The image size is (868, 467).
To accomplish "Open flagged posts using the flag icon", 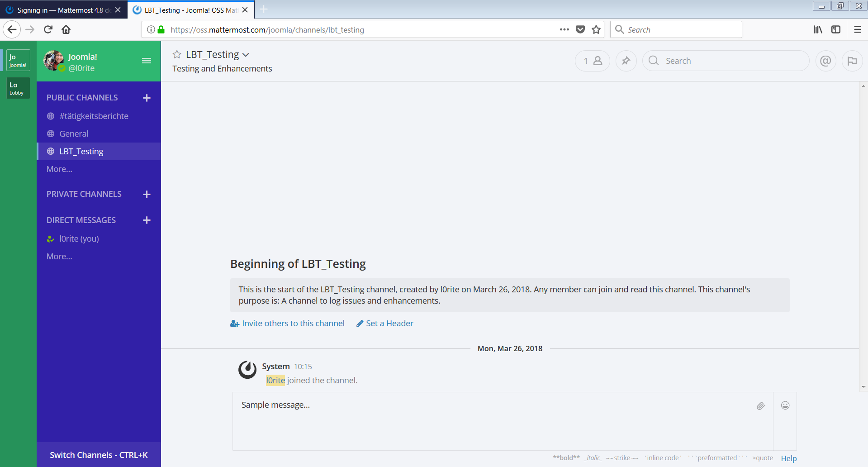I will [x=852, y=61].
